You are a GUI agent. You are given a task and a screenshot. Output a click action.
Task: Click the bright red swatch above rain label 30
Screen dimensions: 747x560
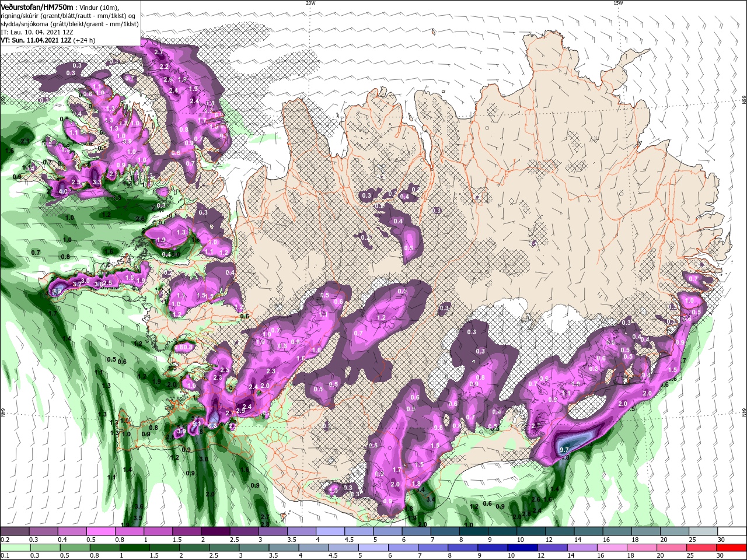731,547
